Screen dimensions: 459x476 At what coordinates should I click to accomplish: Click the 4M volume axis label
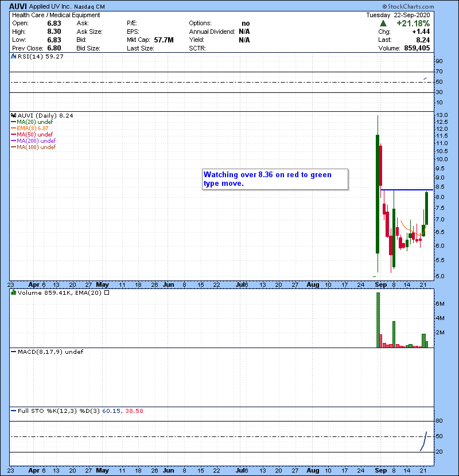point(440,318)
